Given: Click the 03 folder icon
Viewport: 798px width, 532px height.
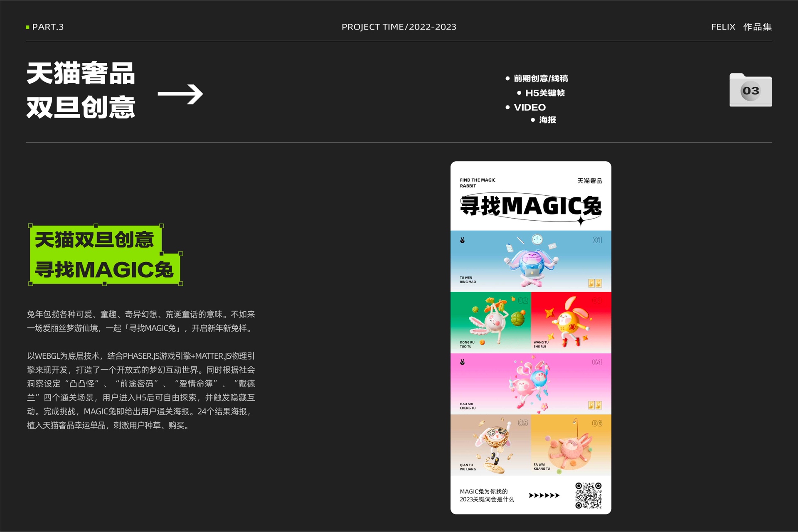Looking at the screenshot, I should point(751,90).
